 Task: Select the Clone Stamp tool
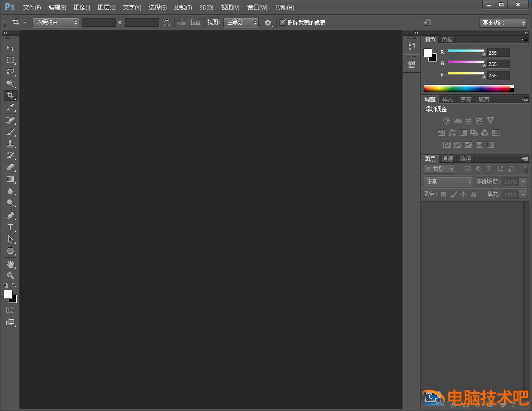10,144
